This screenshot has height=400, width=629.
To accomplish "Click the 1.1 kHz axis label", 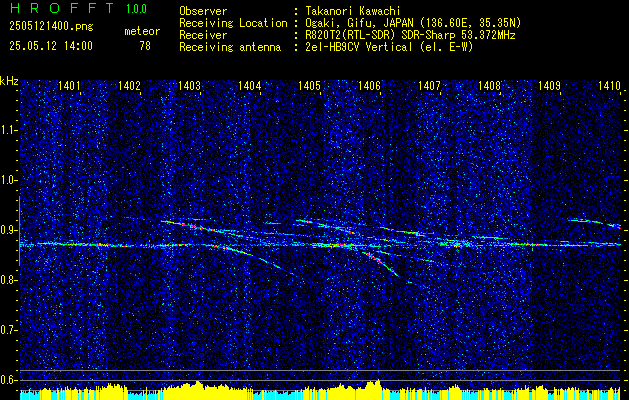I will 8,130.
